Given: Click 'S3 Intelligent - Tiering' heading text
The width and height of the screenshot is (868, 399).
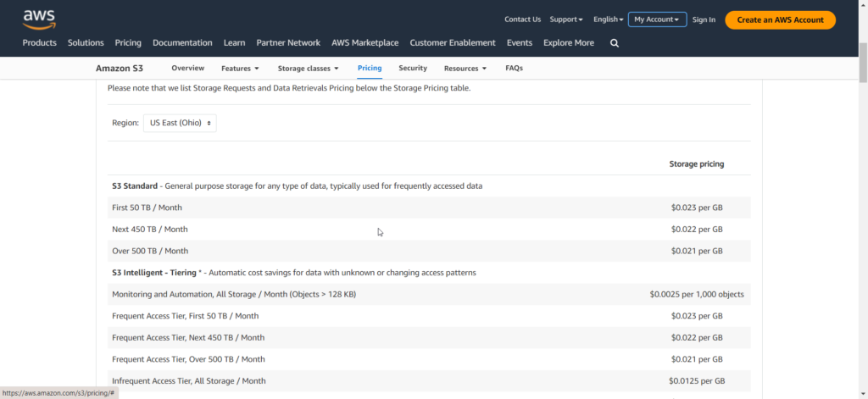Looking at the screenshot, I should 154,273.
